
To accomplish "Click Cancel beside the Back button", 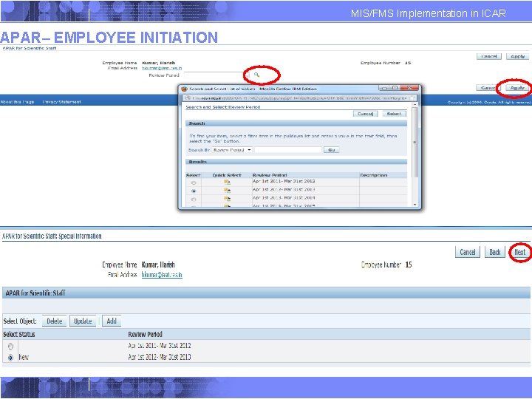I will (468, 252).
